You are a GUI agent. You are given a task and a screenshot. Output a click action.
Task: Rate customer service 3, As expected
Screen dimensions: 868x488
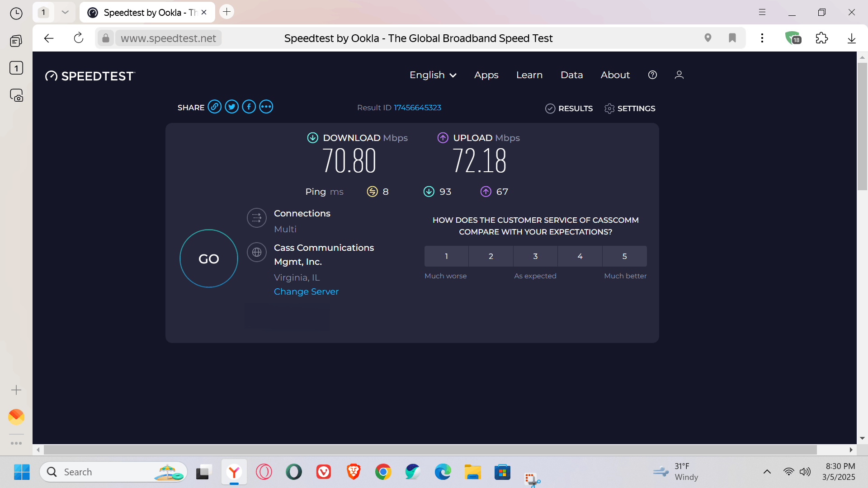point(535,256)
